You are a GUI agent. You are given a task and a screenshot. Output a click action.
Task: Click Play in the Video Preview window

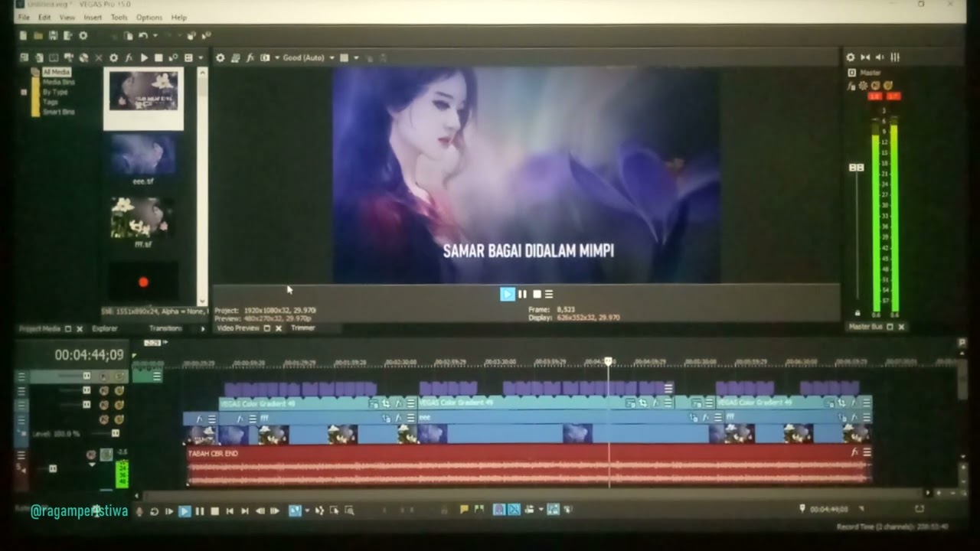tap(508, 294)
